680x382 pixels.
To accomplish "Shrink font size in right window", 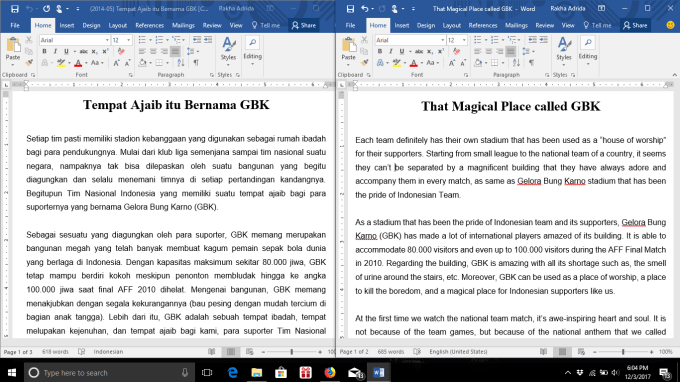I will click(x=463, y=63).
